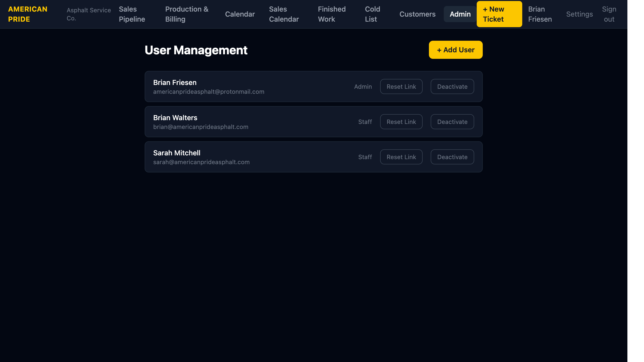The width and height of the screenshot is (644, 362).
Task: Open Finished Work page
Action: click(332, 14)
